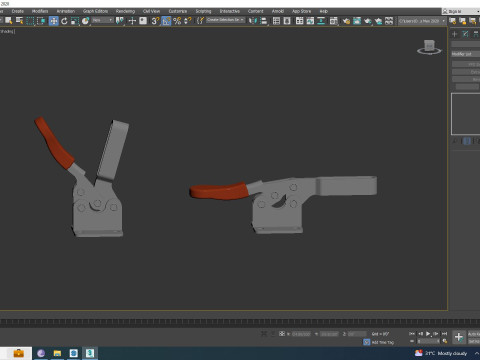Open Autodesk A360 gallery icon

point(389,21)
